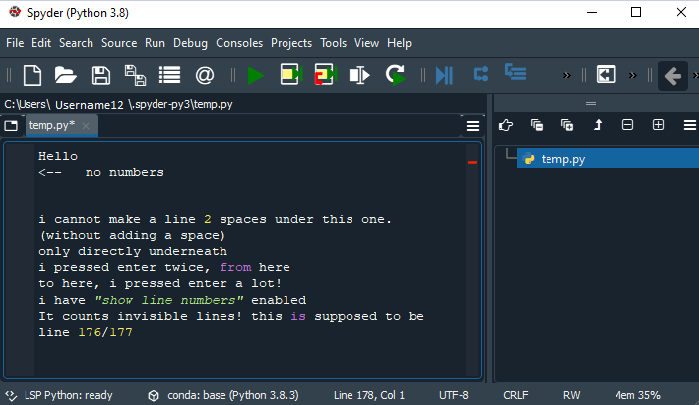Viewport: 699px width, 405px height.
Task: Close the temp.py* tab
Action: (x=86, y=126)
